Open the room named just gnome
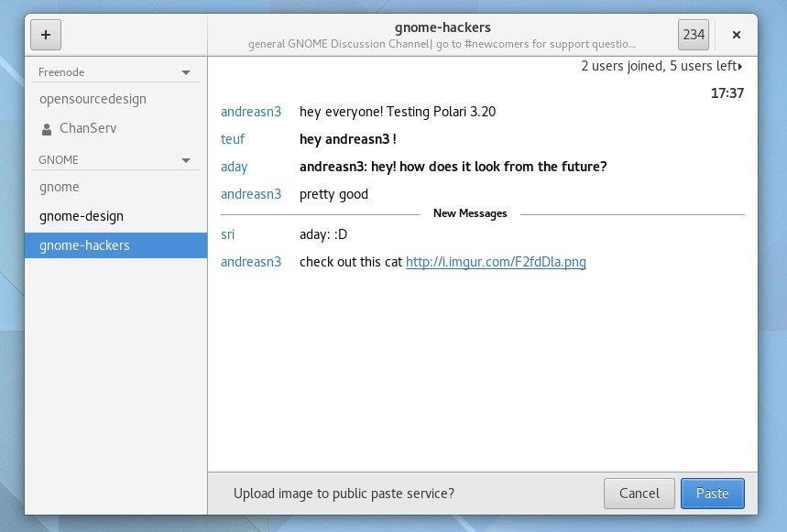This screenshot has width=787, height=532. coord(116,187)
